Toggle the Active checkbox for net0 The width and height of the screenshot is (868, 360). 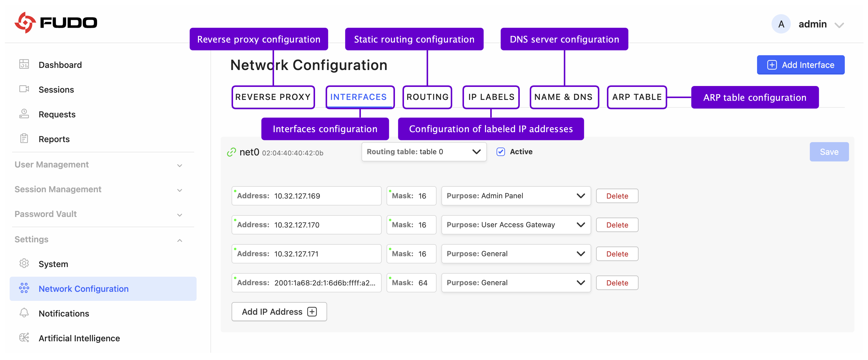point(500,152)
